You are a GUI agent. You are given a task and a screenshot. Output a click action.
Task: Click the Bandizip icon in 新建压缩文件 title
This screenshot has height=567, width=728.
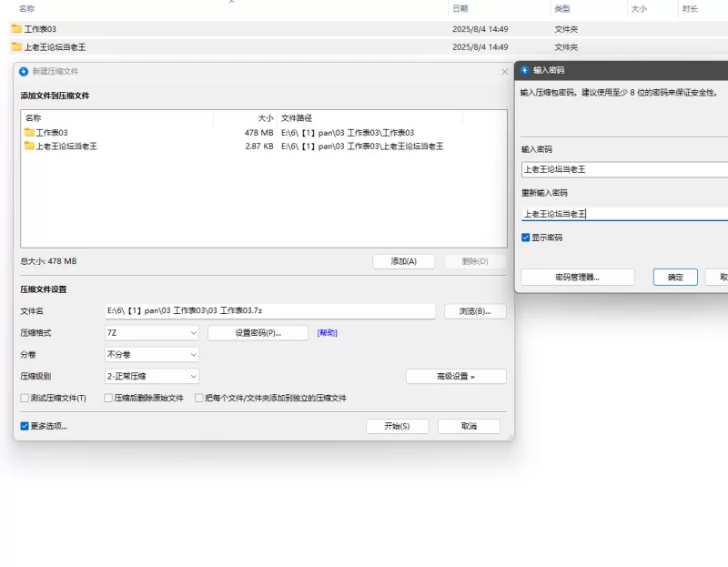(x=24, y=72)
